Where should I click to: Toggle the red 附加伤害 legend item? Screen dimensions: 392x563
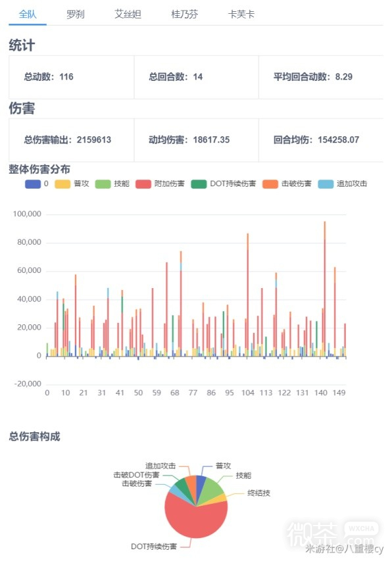160,184
